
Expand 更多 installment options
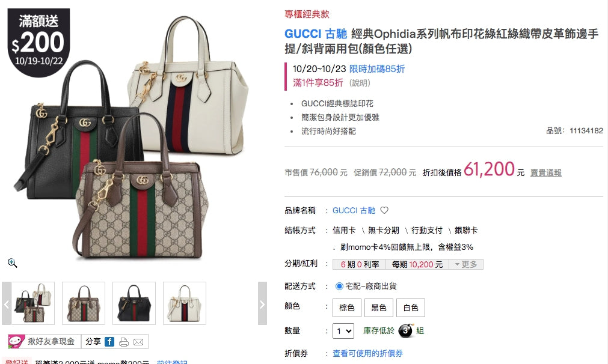point(466,264)
